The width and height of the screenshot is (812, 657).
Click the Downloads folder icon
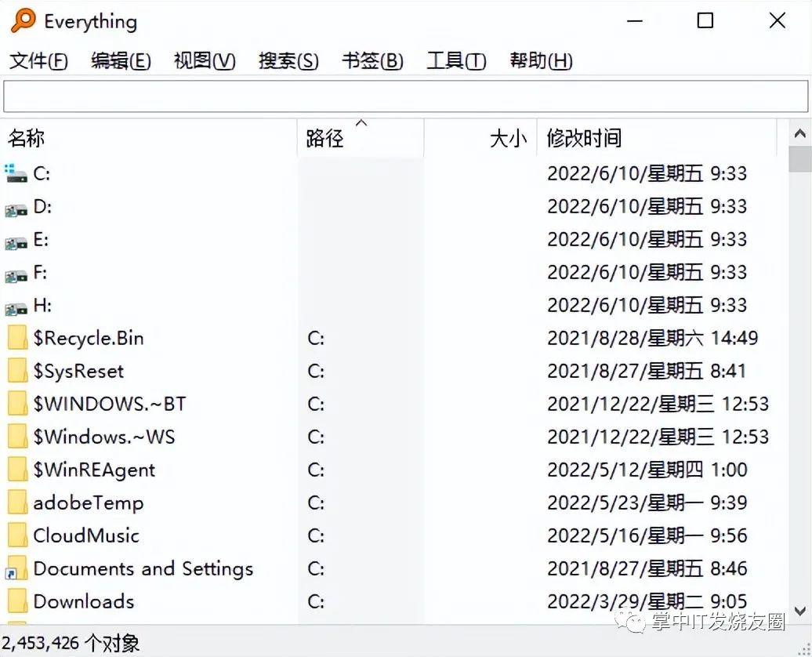[x=17, y=601]
